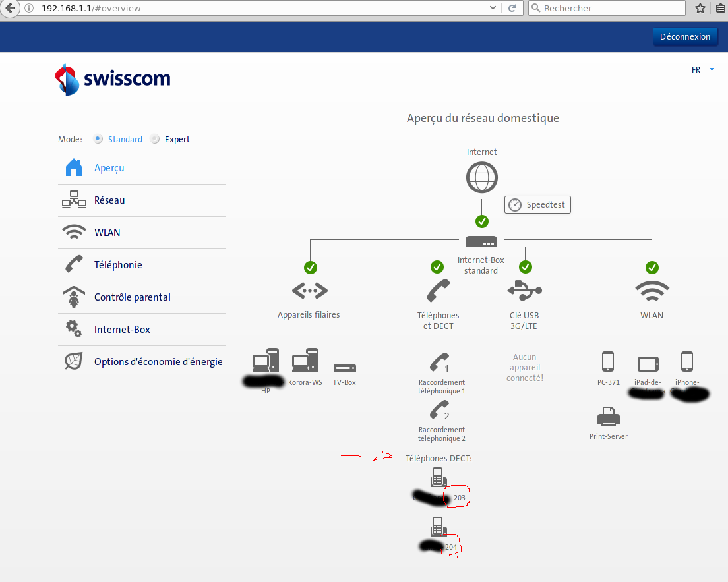Open the FR language dropdown
Image resolution: width=728 pixels, height=582 pixels.
[x=700, y=69]
